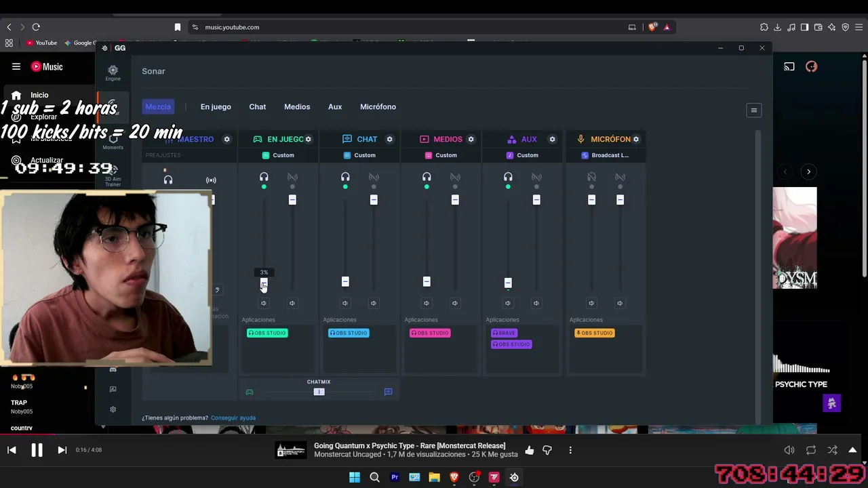Click the EN JUEGO headphone volume slider handle
This screenshot has height=488, width=868.
264,284
